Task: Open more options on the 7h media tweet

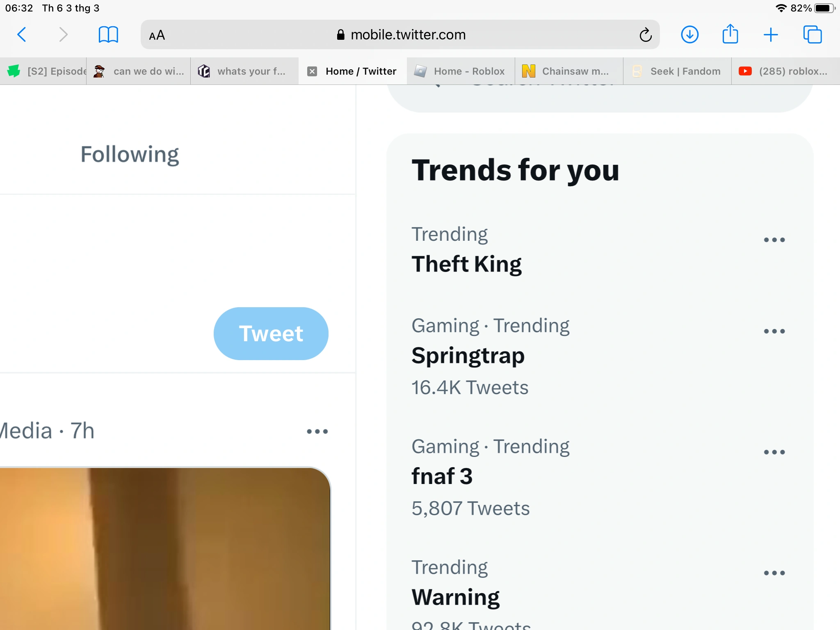Action: tap(316, 431)
